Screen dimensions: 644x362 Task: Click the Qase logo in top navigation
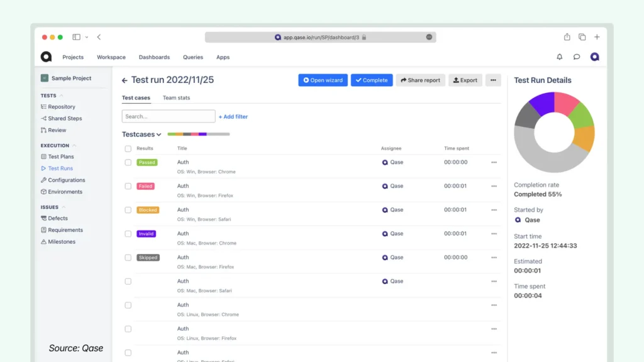(46, 57)
